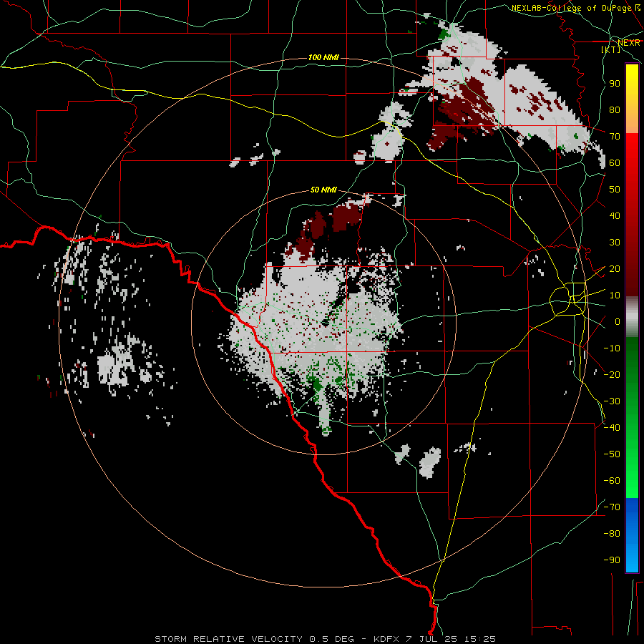Click the "7 JUL 25" date in the footer
The height and width of the screenshot is (644, 644).
pyautogui.click(x=432, y=639)
